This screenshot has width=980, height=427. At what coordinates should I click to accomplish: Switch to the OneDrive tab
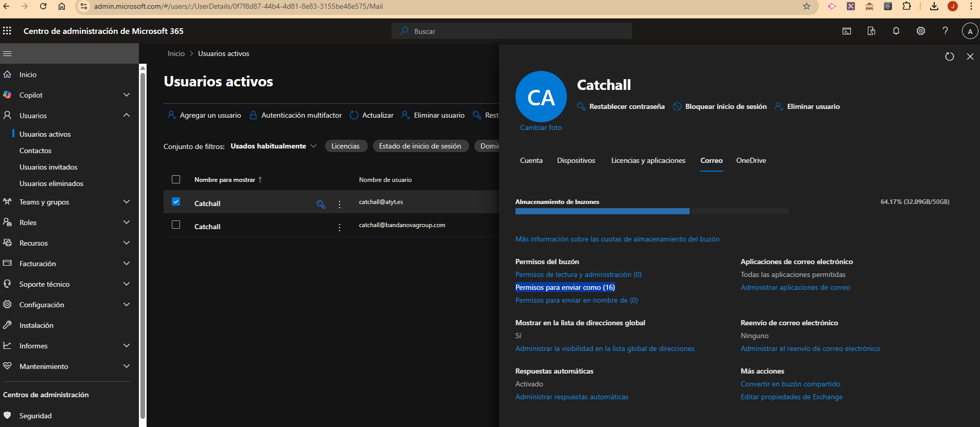pyautogui.click(x=751, y=161)
